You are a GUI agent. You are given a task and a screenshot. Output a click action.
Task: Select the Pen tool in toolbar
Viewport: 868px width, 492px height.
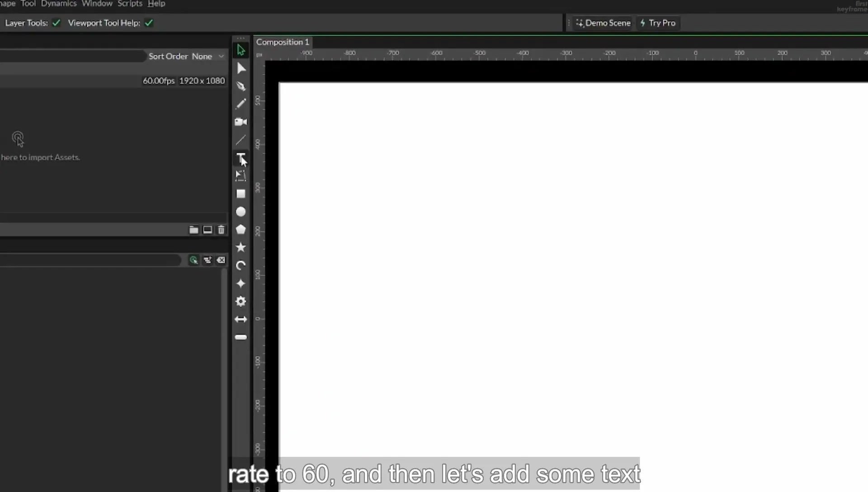[x=241, y=86]
